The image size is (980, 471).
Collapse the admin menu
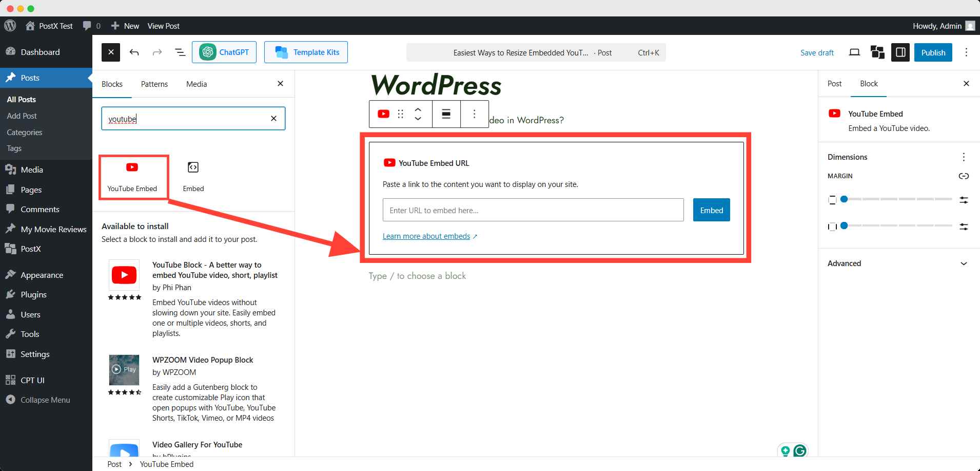tap(46, 400)
